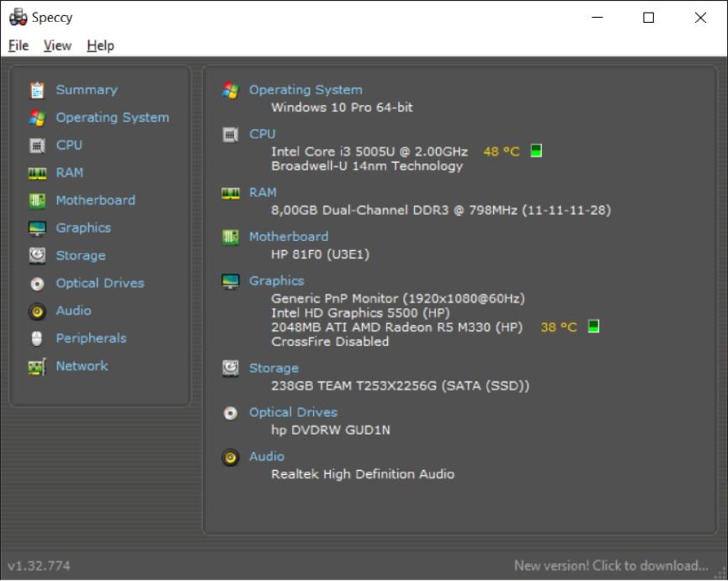The height and width of the screenshot is (581, 728).
Task: Select Summary in the sidebar
Action: (x=86, y=90)
